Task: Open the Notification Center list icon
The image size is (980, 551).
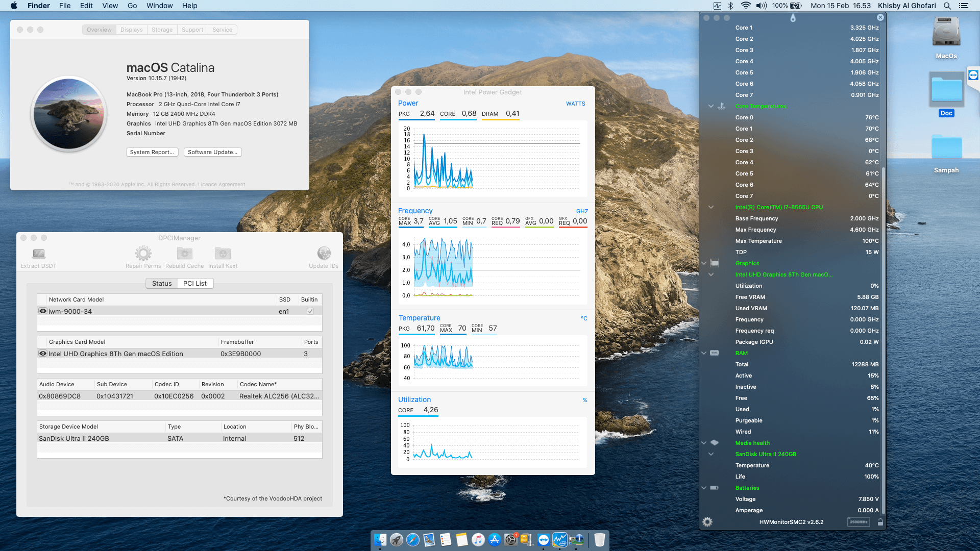Action: coord(964,6)
